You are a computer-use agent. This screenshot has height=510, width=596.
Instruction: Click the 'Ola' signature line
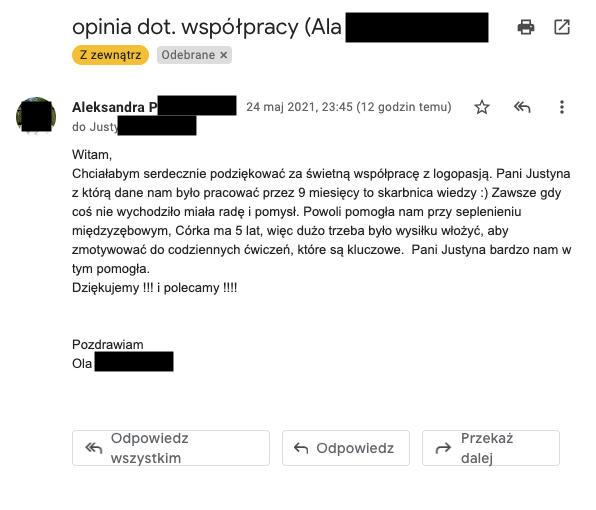pyautogui.click(x=82, y=364)
